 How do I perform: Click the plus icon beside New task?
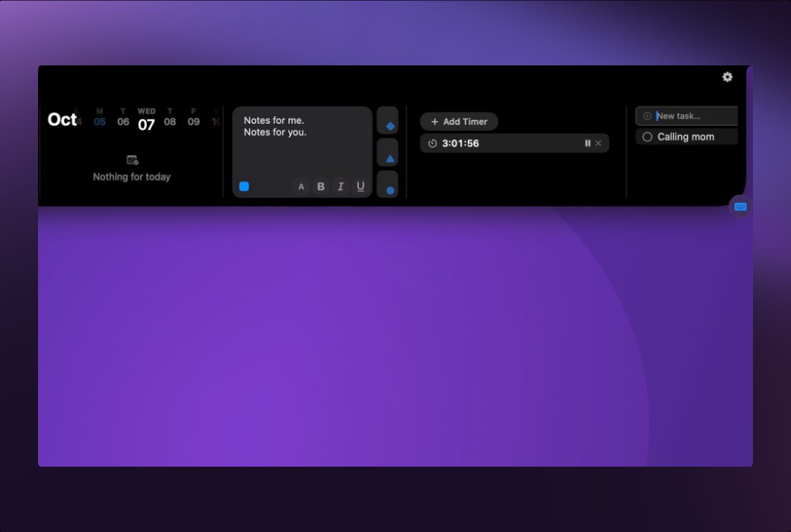pos(647,116)
